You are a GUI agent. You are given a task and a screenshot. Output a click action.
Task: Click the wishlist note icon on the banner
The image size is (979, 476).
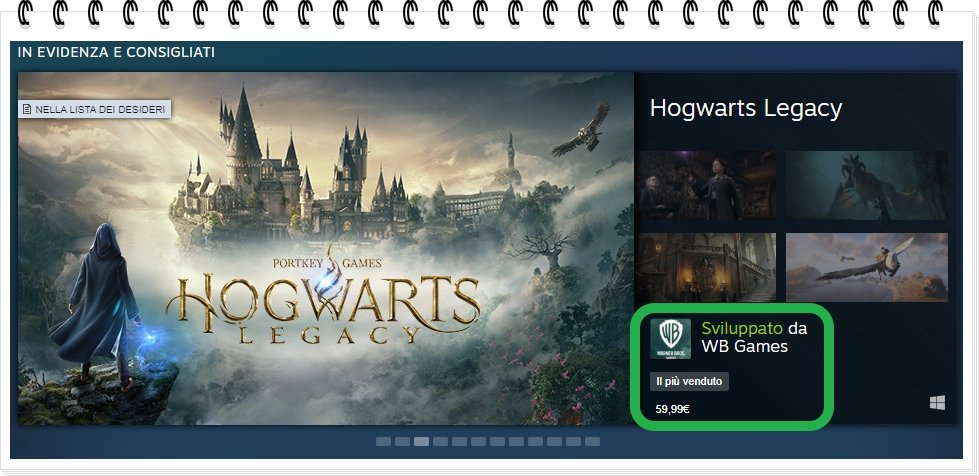tap(27, 109)
